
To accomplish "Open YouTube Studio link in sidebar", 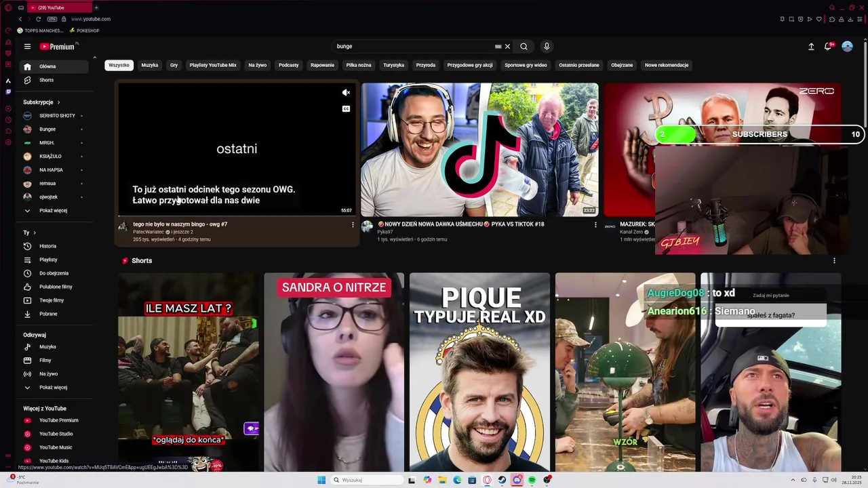I will pyautogui.click(x=53, y=434).
